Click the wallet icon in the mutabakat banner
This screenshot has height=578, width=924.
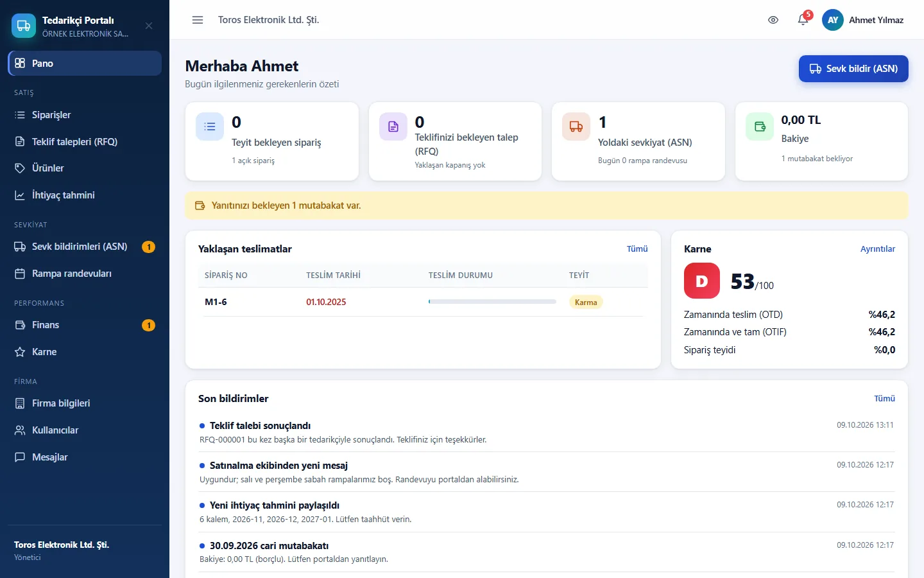[200, 206]
